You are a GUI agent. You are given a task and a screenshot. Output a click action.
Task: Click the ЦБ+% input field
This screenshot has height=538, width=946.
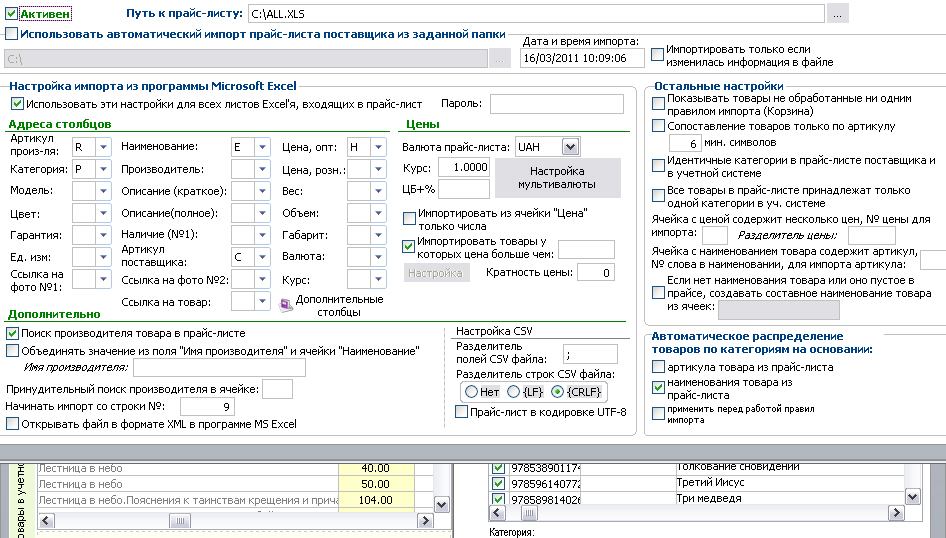coord(463,189)
